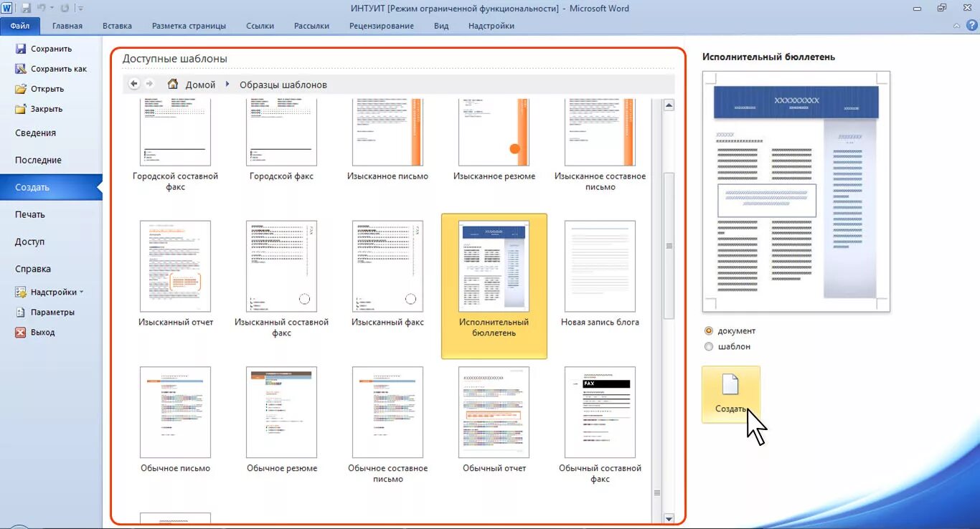Click the Домой home icon

coord(173,84)
